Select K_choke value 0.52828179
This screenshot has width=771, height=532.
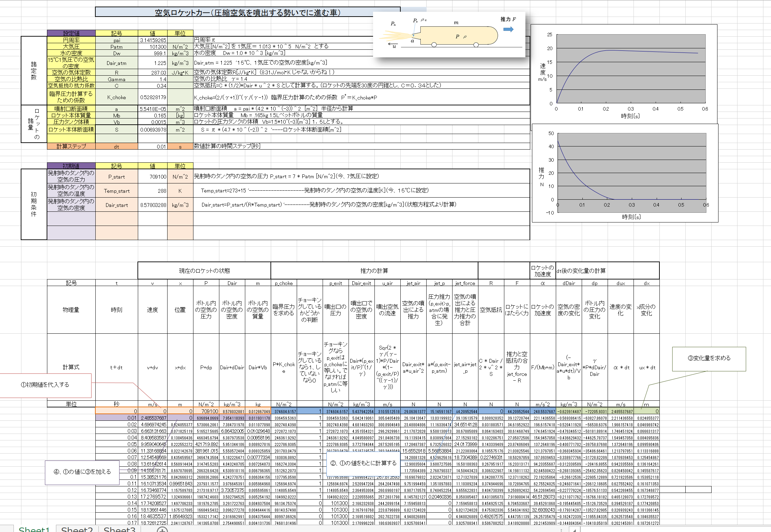[x=153, y=97]
